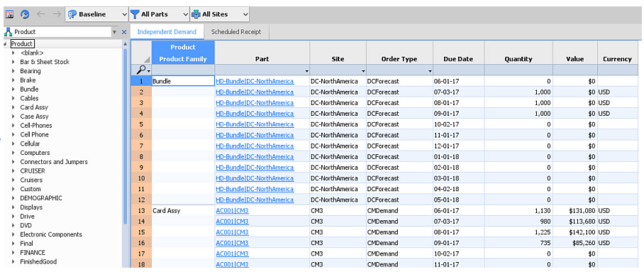644x277 pixels.
Task: Collapse the Product root node
Action: [x=6, y=44]
